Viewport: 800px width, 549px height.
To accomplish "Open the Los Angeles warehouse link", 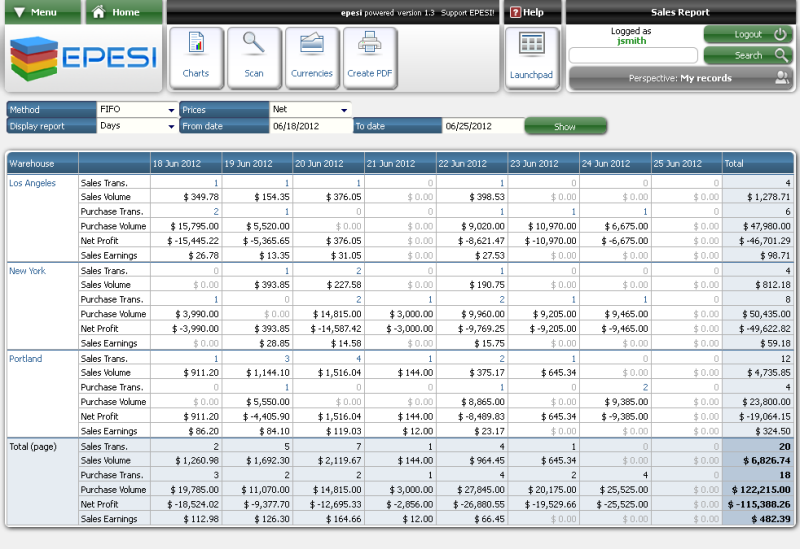I will click(x=32, y=183).
